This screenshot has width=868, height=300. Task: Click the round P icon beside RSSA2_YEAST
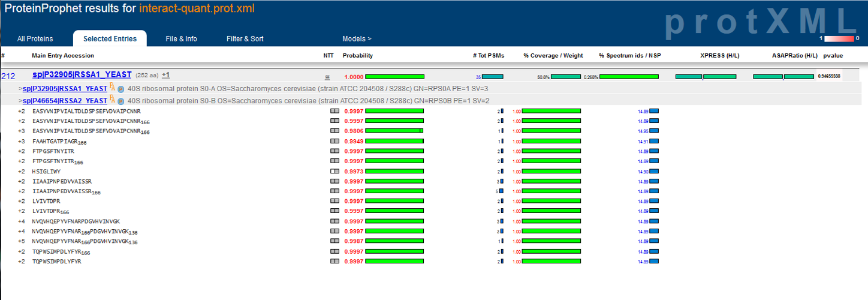click(120, 101)
